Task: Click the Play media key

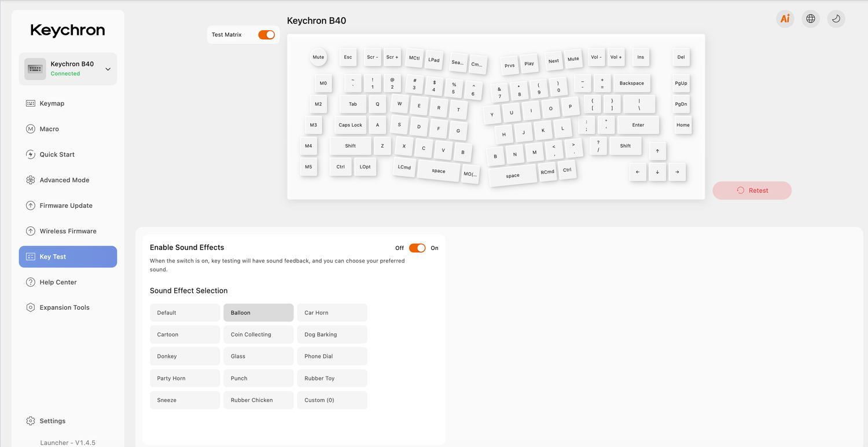Action: pos(529,64)
